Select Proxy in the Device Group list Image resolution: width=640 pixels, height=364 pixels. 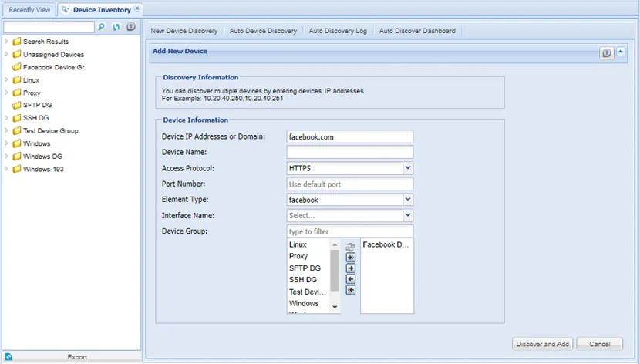click(298, 256)
